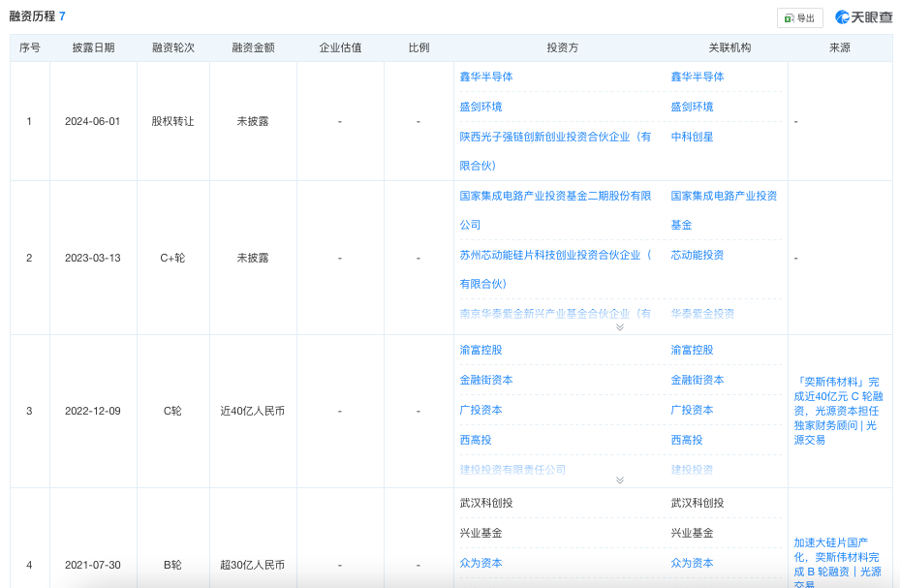This screenshot has width=900, height=588.
Task: Click the 披露日期 column header
Action: coord(93,47)
